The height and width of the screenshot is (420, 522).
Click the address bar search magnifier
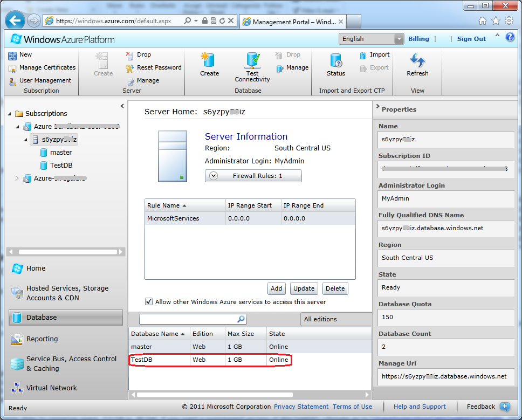(188, 20)
